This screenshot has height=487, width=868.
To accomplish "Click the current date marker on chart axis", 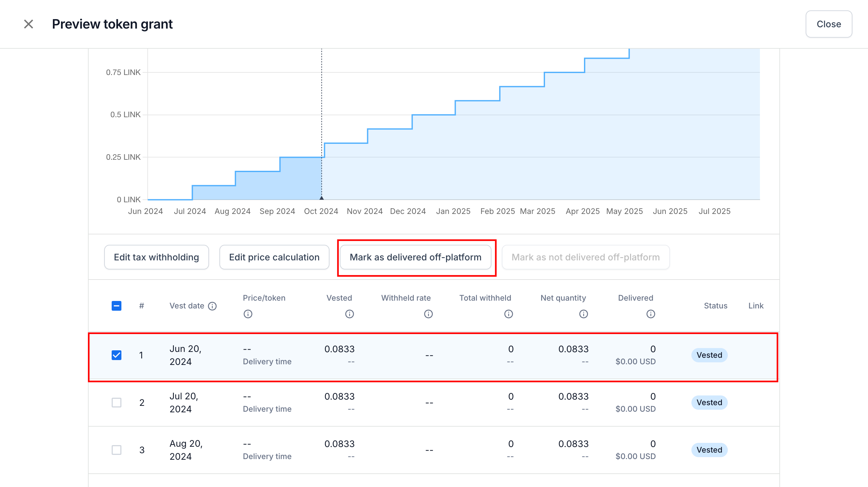I will pos(321,198).
